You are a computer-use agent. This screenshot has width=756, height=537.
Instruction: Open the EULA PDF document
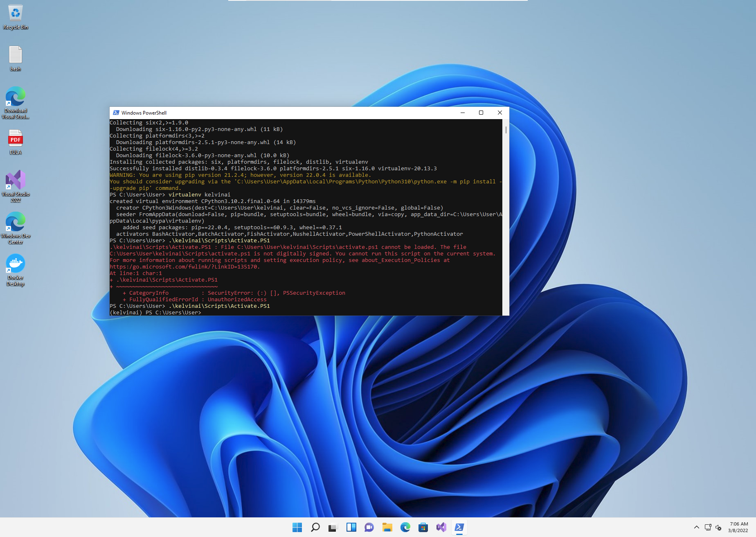point(15,139)
